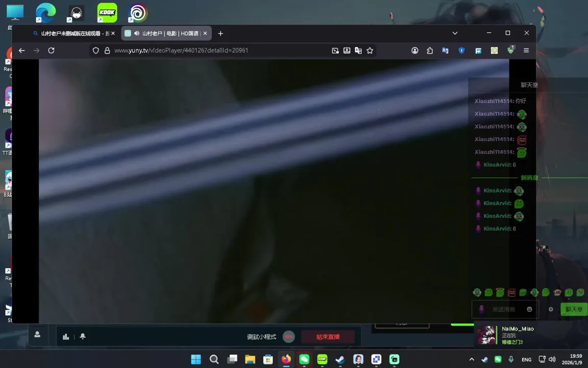Click the NaiMo_Miao username
Viewport: 588px width, 368px height.
pyautogui.click(x=518, y=329)
